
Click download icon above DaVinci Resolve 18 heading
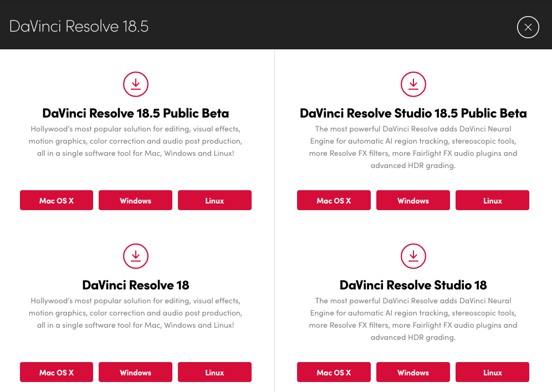point(135,256)
